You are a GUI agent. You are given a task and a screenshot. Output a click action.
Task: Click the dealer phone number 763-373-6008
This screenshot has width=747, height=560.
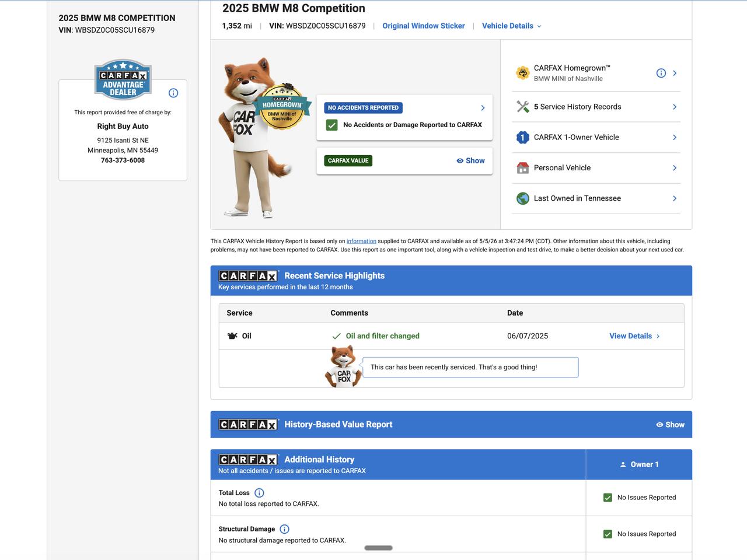[x=123, y=160]
